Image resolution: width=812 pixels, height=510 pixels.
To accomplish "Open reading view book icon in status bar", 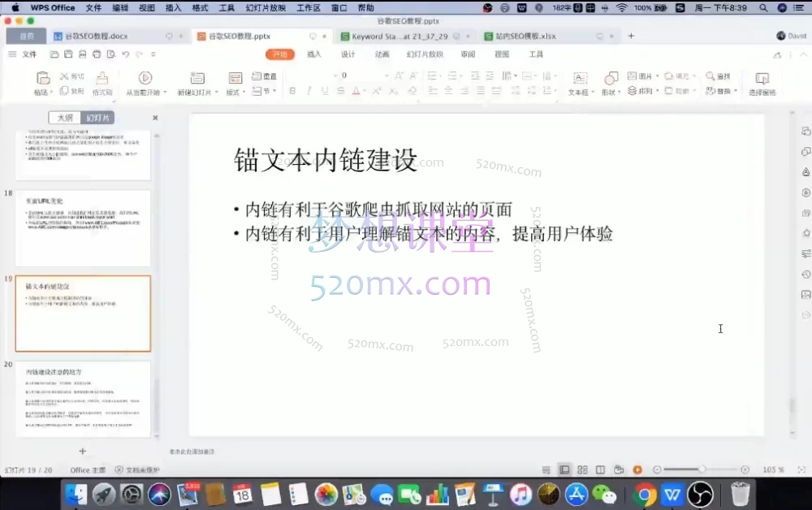I will pos(600,469).
